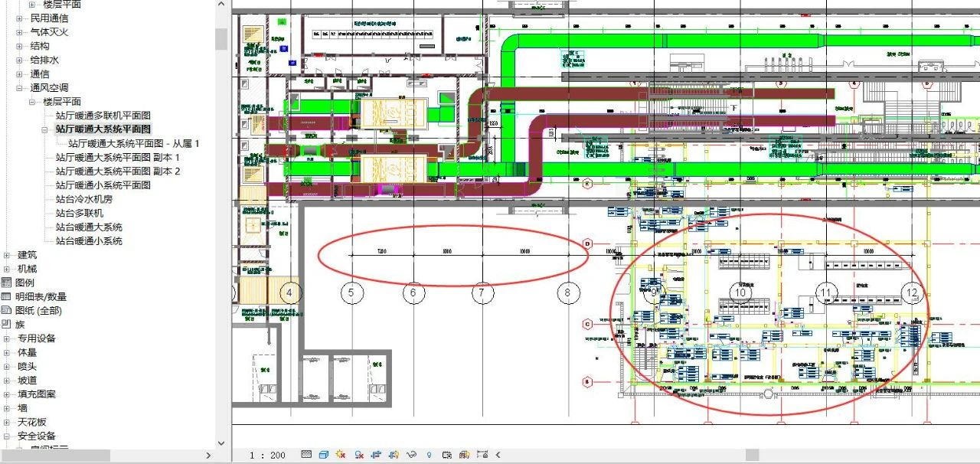This screenshot has height=464, width=980.
Task: Select 站台多联机 in project browser
Action: tap(80, 213)
